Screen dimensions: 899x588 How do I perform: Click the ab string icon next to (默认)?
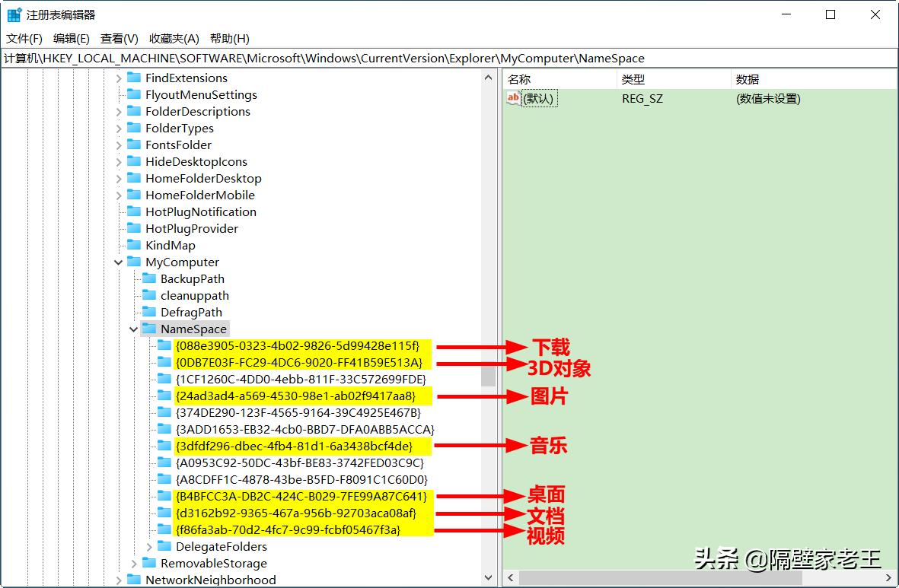pos(513,98)
